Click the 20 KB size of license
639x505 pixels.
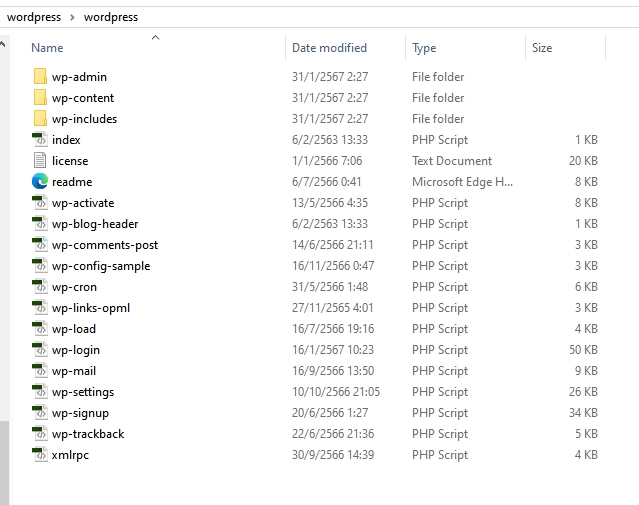(583, 161)
